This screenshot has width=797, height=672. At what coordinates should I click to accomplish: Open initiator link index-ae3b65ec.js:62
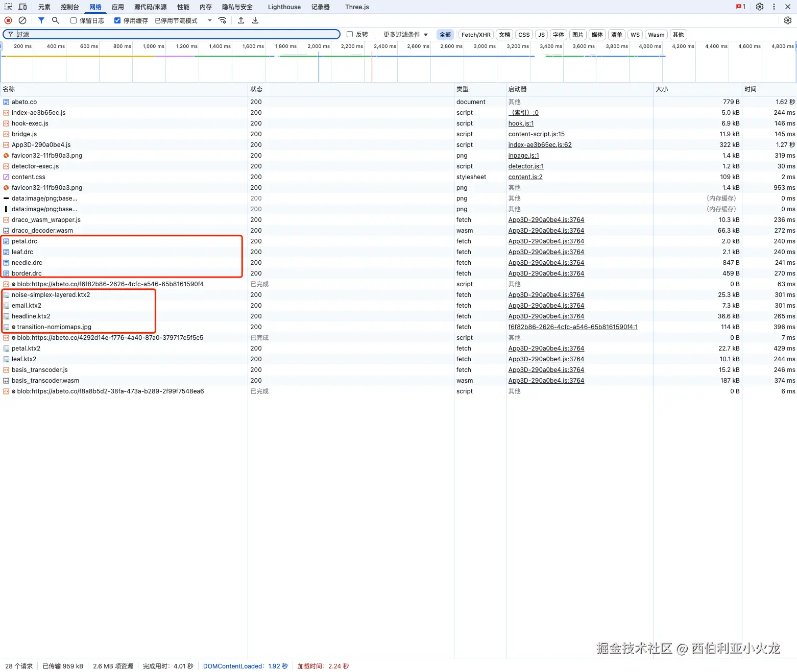tap(540, 145)
